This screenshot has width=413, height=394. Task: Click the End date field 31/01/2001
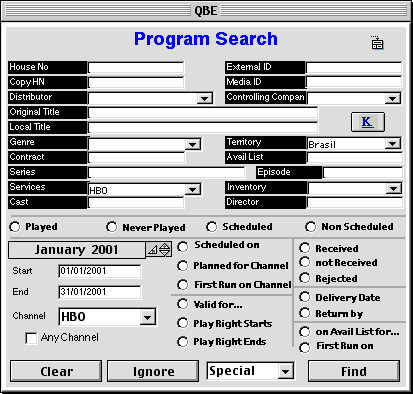click(x=99, y=292)
